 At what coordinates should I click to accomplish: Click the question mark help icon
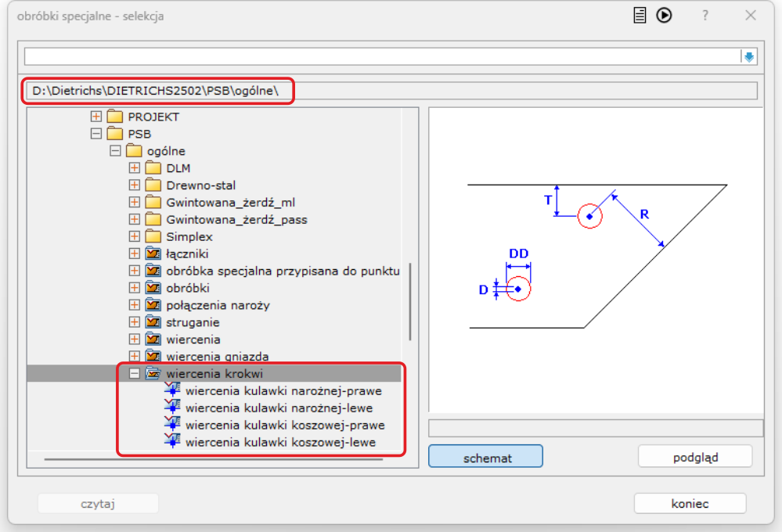point(705,16)
